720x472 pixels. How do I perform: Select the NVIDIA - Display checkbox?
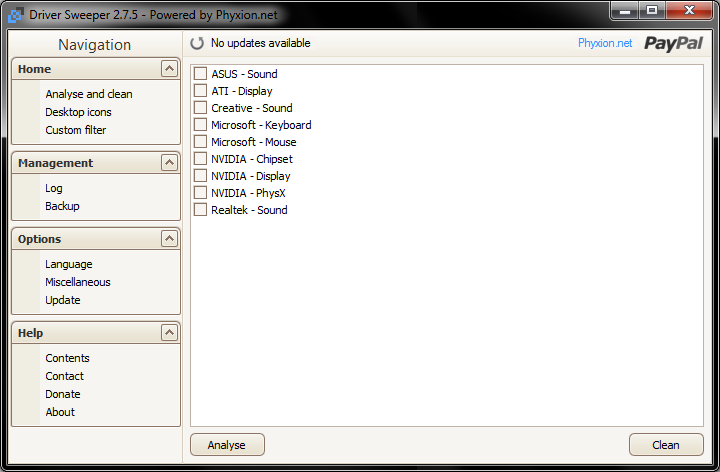200,175
